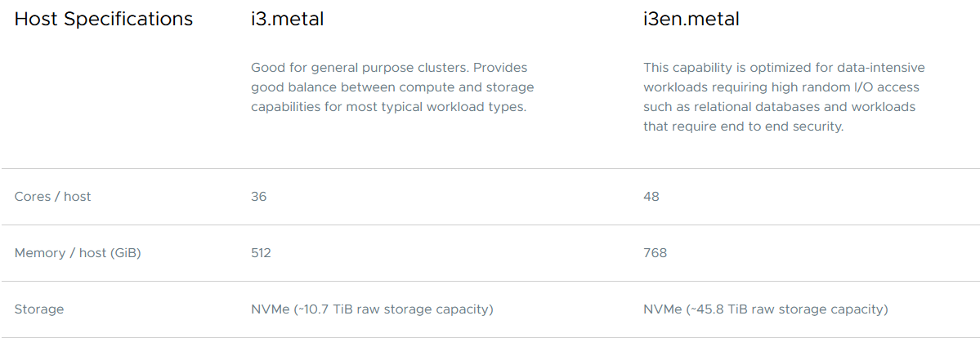Select the i3.metal column header
This screenshot has height=338, width=980.
click(x=288, y=20)
